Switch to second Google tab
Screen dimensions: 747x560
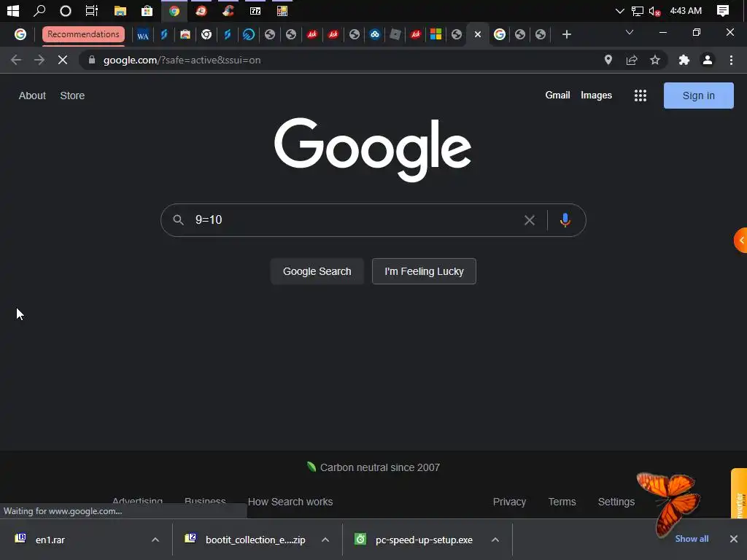click(499, 34)
